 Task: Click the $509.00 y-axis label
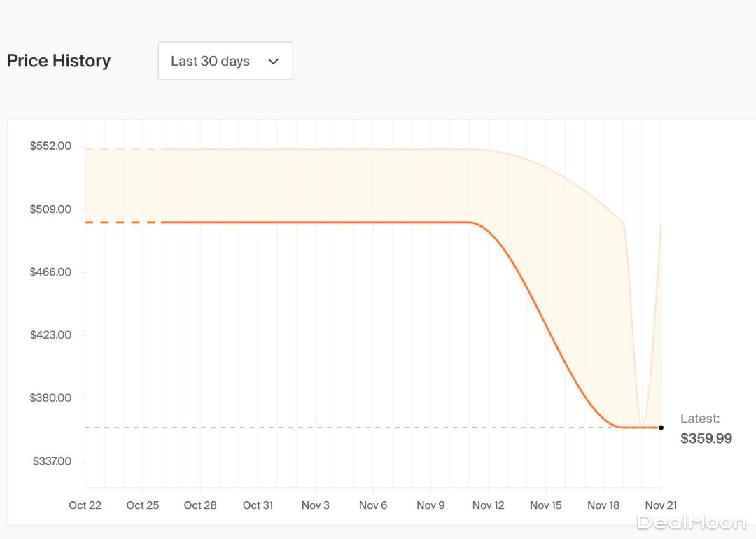(x=50, y=209)
